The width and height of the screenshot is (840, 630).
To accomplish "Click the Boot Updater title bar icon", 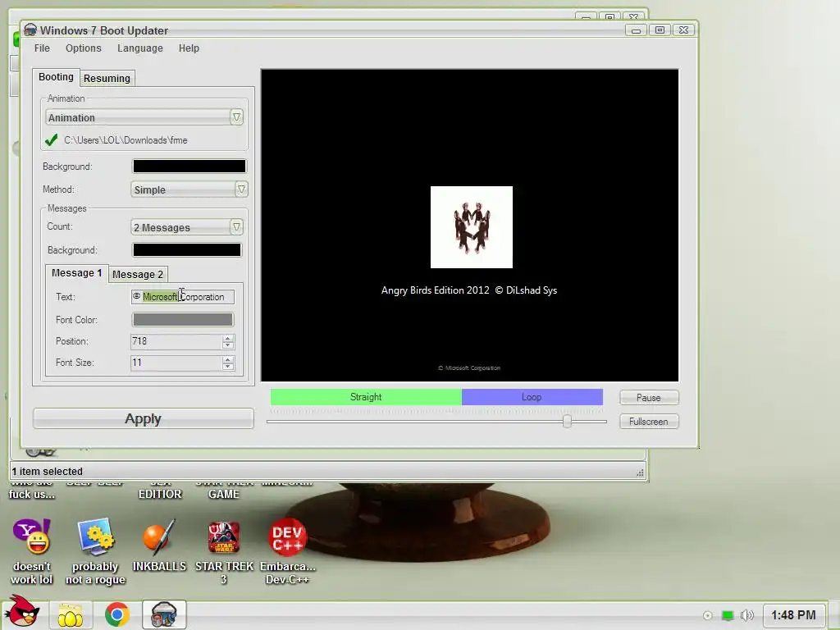I will pos(30,30).
